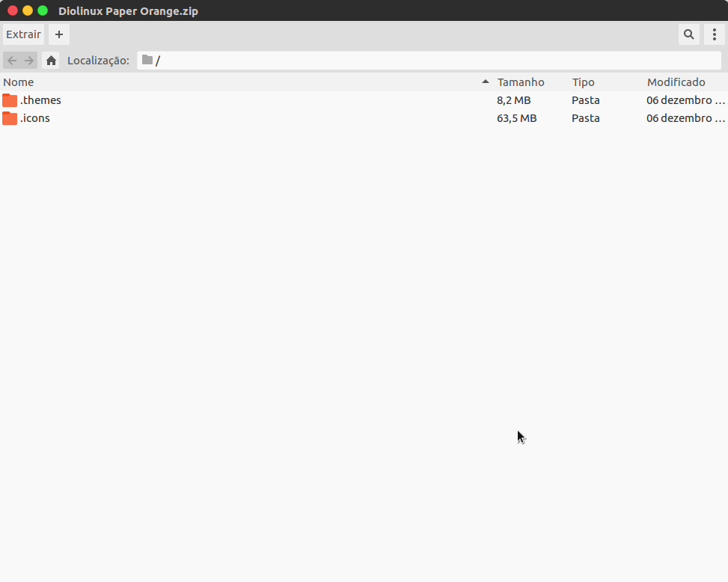This screenshot has width=728, height=582.
Task: Sort the list by Modificado column
Action: tap(686, 82)
